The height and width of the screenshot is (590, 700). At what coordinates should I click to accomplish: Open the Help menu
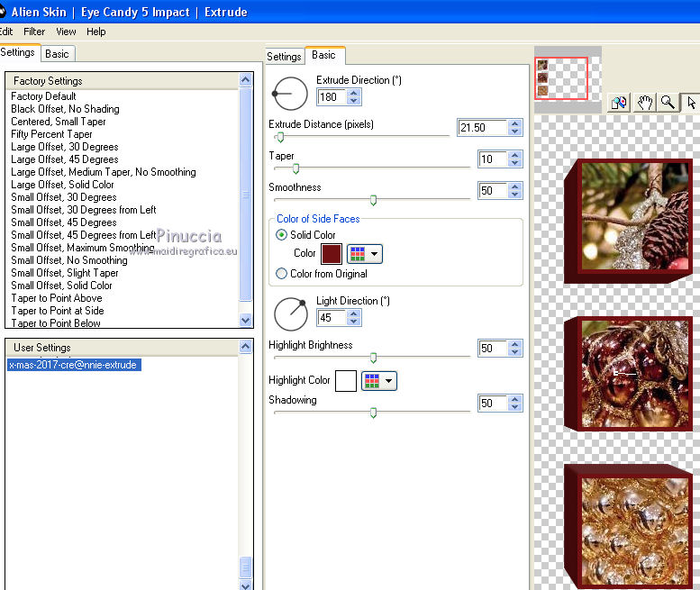coord(96,32)
